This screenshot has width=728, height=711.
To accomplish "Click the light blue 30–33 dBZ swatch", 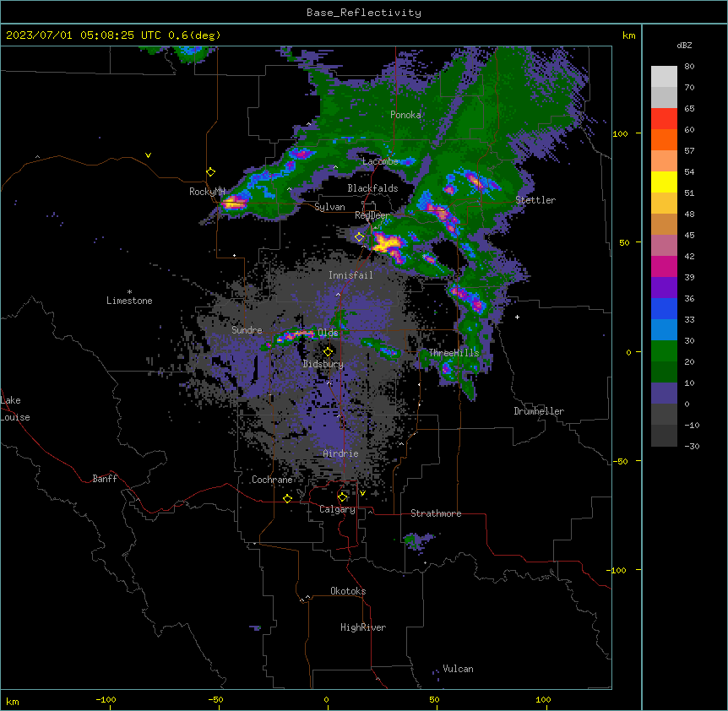I will coord(664,330).
